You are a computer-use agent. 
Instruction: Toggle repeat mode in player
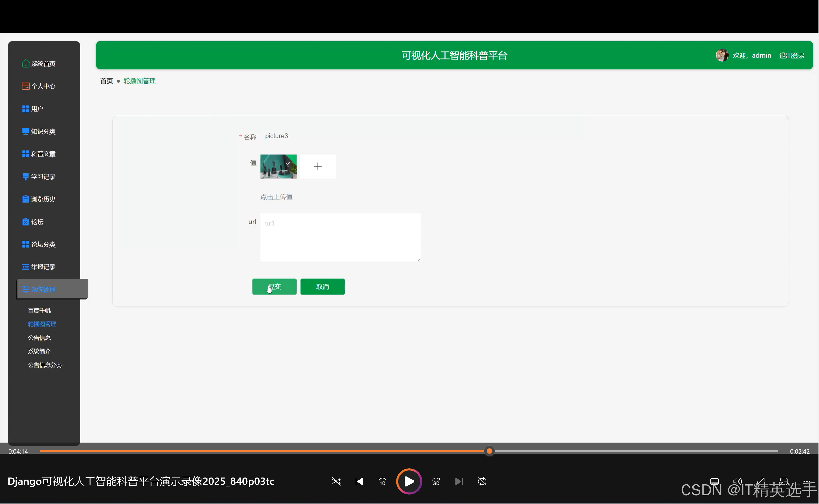click(x=482, y=481)
